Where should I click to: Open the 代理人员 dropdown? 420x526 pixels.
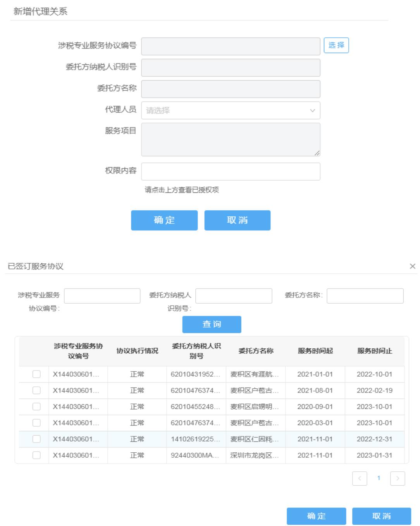(x=231, y=111)
